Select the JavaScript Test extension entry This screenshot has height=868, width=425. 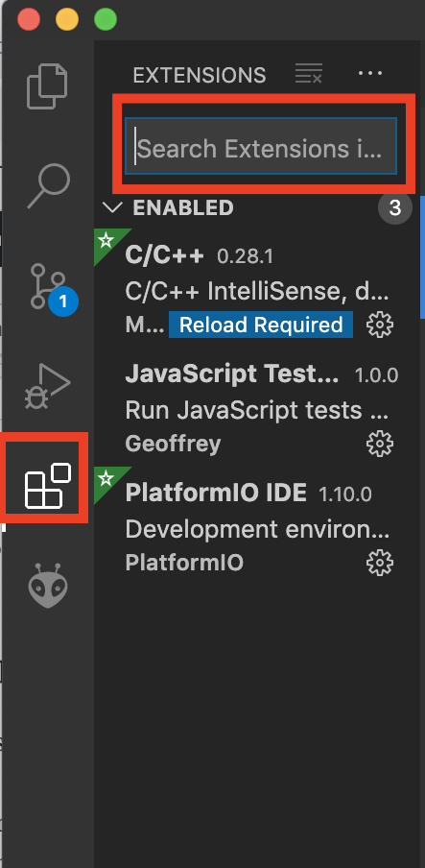click(257, 407)
